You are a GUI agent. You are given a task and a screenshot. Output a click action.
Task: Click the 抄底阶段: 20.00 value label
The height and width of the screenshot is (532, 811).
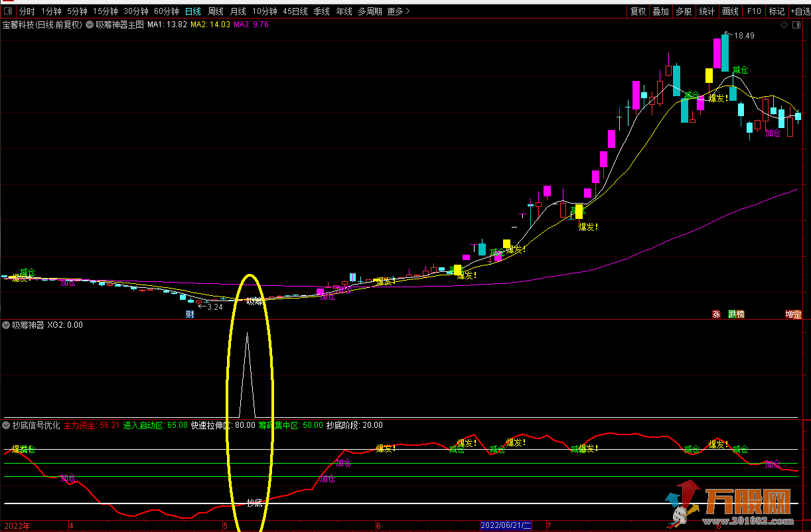354,425
